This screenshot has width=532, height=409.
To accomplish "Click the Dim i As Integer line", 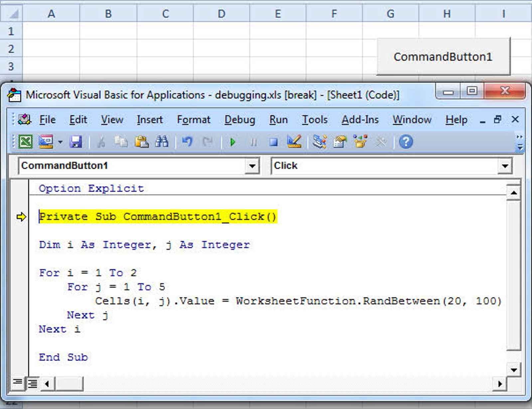I will tap(144, 245).
